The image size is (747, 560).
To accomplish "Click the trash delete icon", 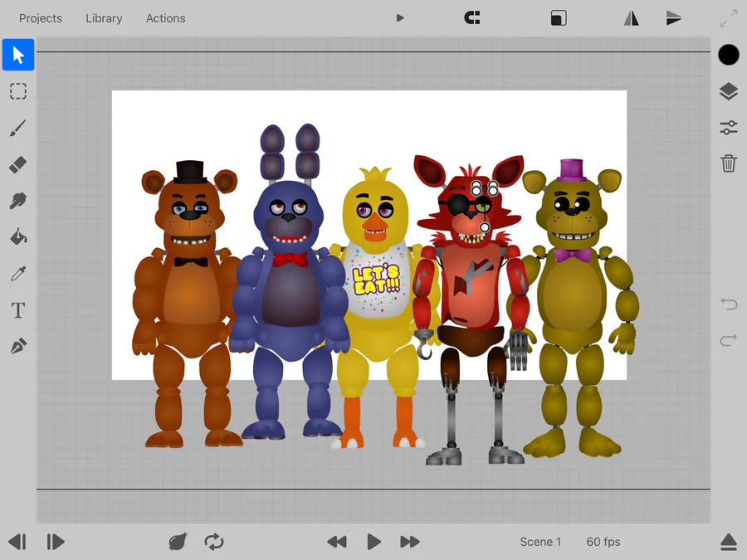I will [729, 163].
